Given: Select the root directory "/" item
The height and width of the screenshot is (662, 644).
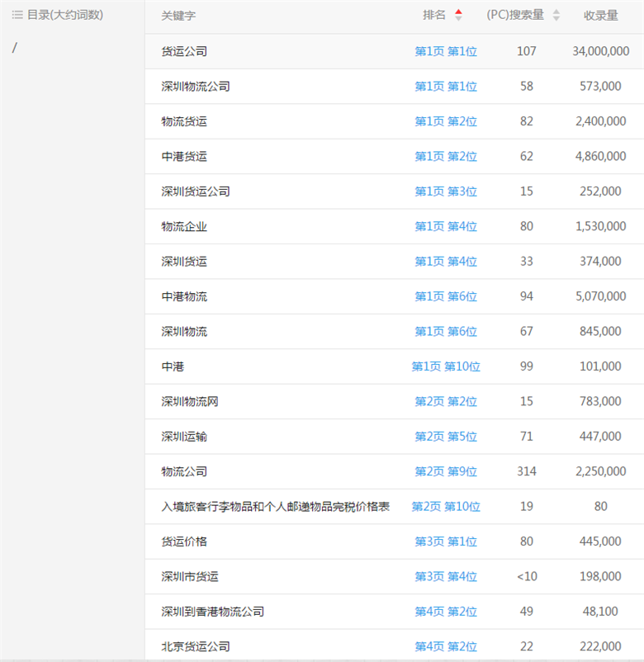Looking at the screenshot, I should click(15, 48).
